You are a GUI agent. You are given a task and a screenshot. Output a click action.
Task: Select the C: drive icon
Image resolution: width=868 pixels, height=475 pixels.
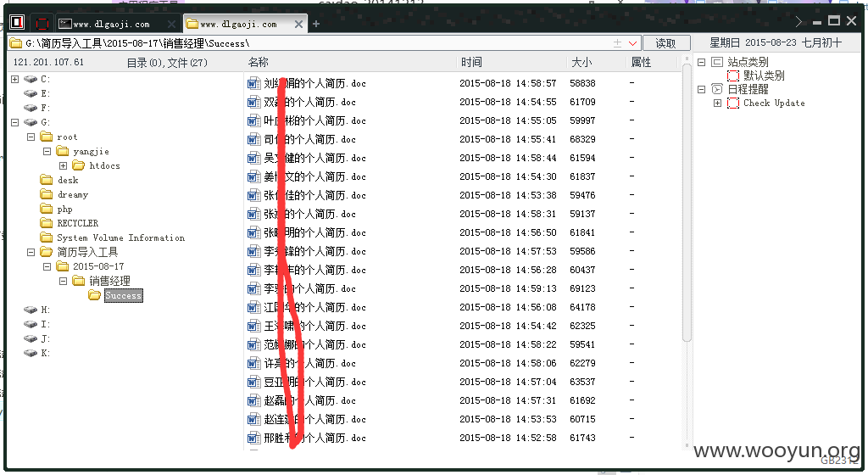(x=31, y=79)
